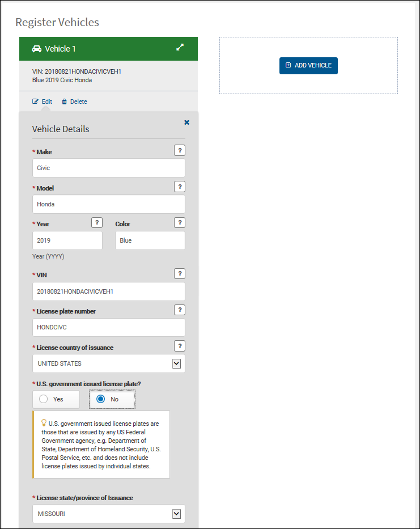
Task: Click the License plate number field
Action: tap(109, 328)
